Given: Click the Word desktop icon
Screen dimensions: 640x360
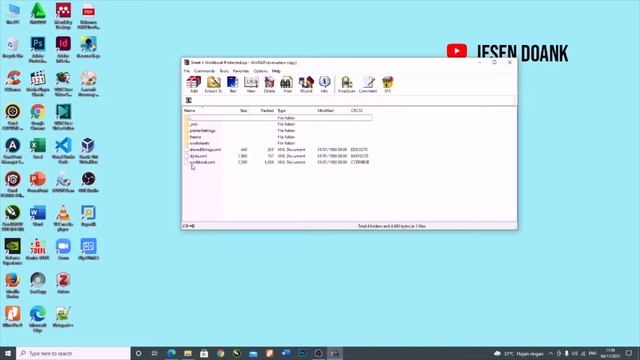Looking at the screenshot, I should coord(38,216).
